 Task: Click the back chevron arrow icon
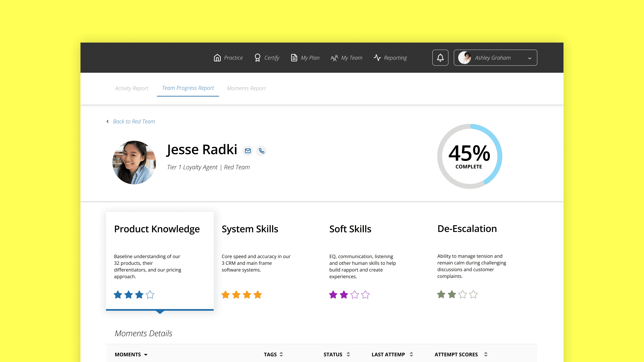108,121
